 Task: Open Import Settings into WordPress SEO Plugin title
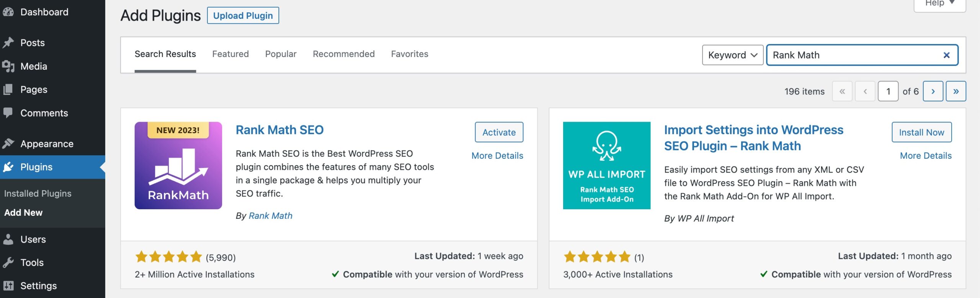[x=754, y=138]
